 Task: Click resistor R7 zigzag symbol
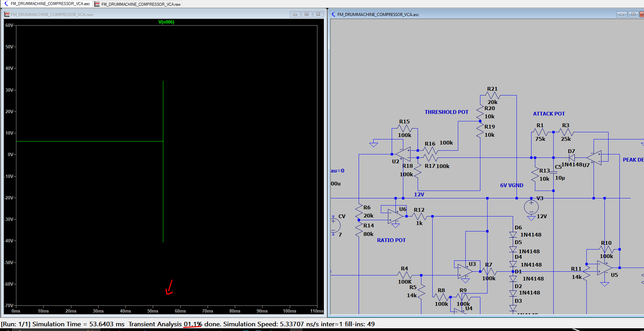click(489, 272)
